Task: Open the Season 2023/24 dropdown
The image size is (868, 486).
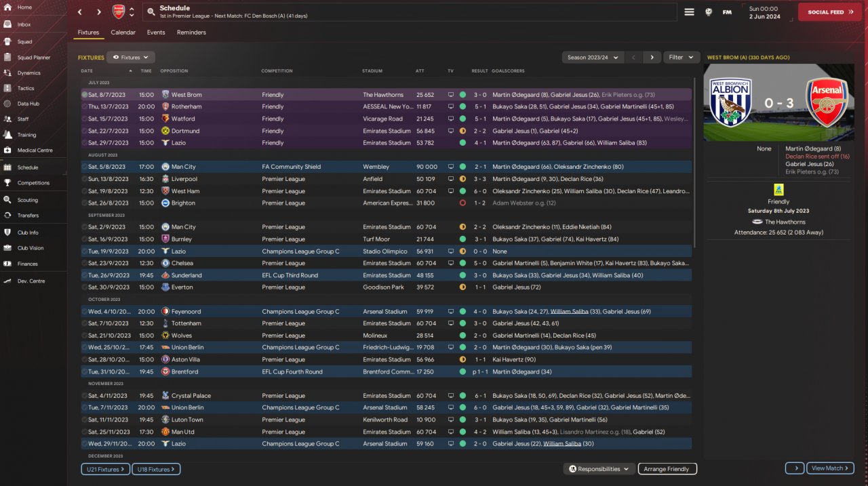Action: (x=593, y=58)
